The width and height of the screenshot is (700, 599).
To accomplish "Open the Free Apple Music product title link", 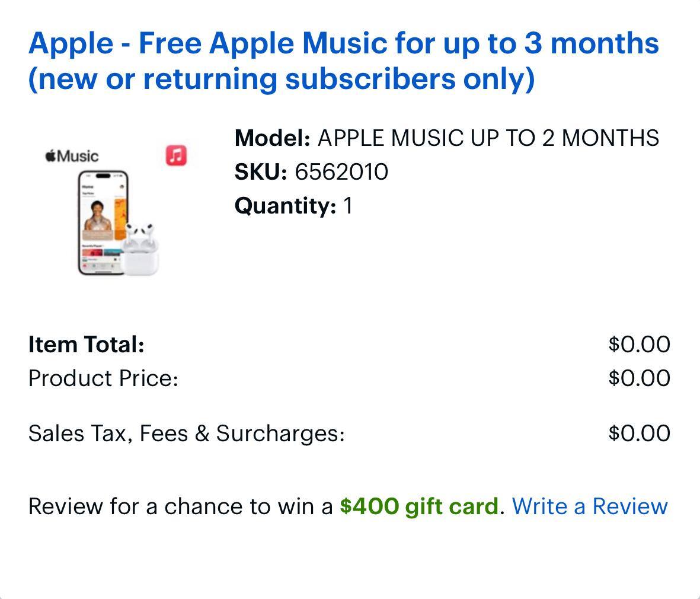I will coord(343,60).
